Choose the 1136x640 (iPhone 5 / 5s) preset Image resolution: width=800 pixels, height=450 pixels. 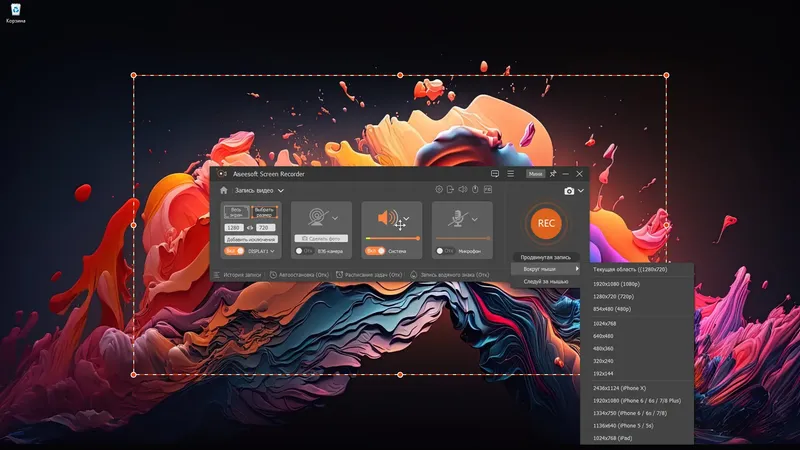[637, 426]
